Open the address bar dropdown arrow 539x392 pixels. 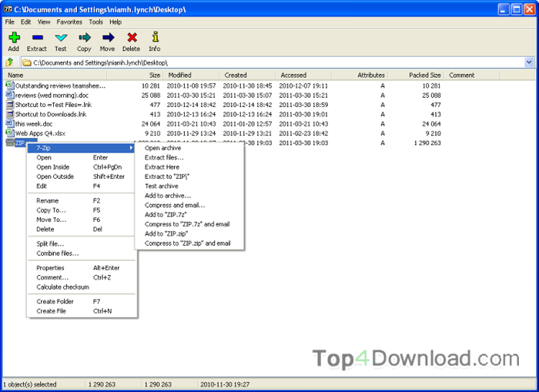[529, 62]
